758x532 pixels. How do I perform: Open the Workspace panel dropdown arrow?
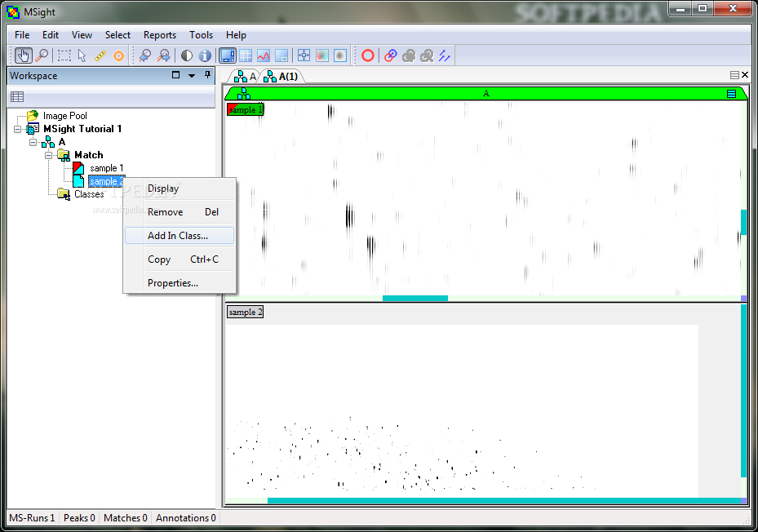coord(192,75)
